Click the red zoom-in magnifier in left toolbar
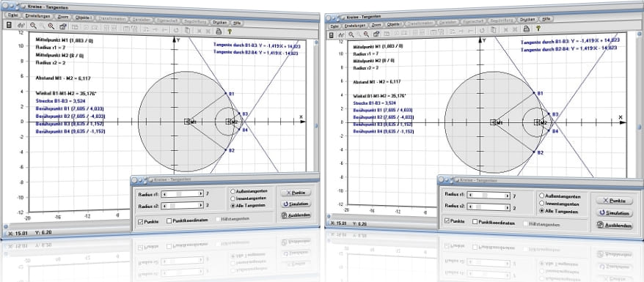Viewport: 644px width, 282px height. point(51,26)
